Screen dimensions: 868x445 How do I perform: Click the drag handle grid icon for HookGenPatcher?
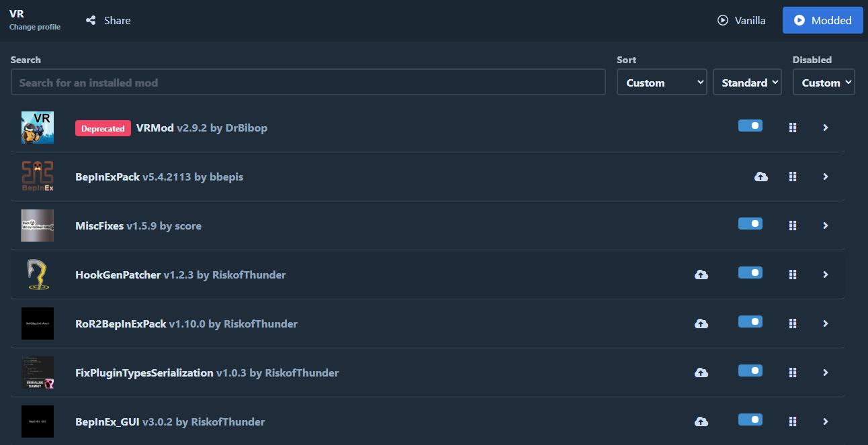(793, 275)
